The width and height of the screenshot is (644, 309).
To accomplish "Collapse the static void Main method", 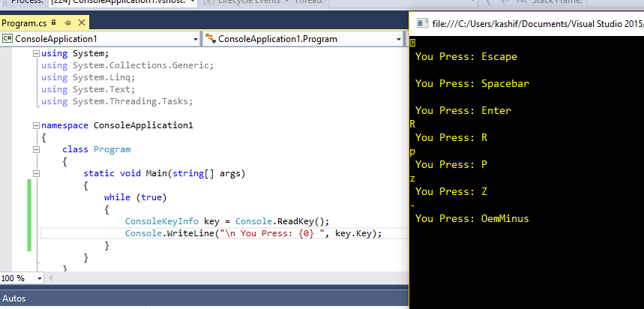I will coord(36,173).
